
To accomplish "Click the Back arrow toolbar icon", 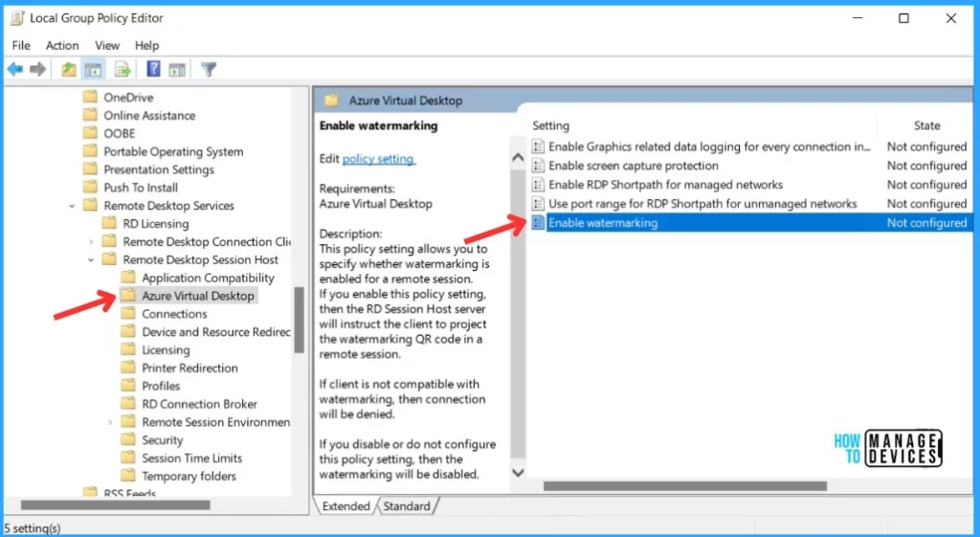I will click(15, 69).
